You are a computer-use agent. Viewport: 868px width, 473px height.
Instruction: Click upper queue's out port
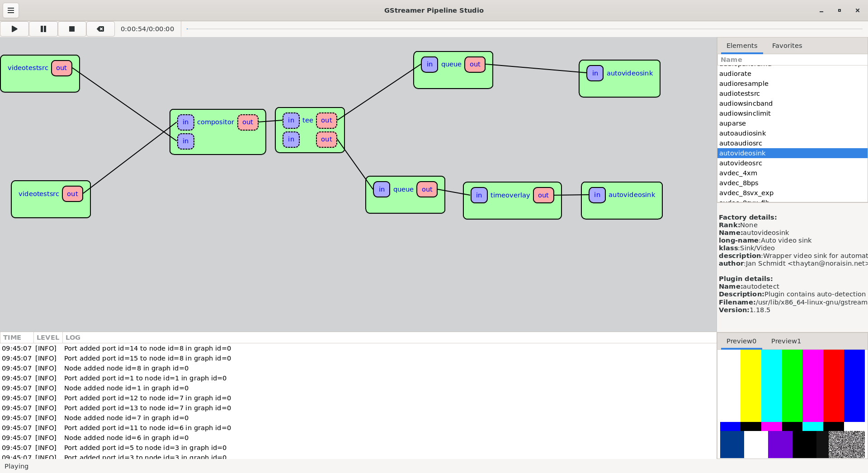475,65
